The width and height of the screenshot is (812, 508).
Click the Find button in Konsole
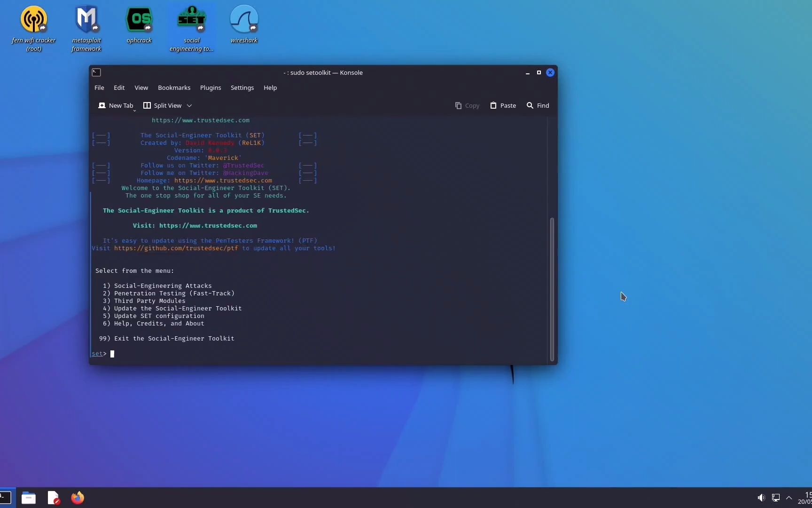pyautogui.click(x=538, y=105)
